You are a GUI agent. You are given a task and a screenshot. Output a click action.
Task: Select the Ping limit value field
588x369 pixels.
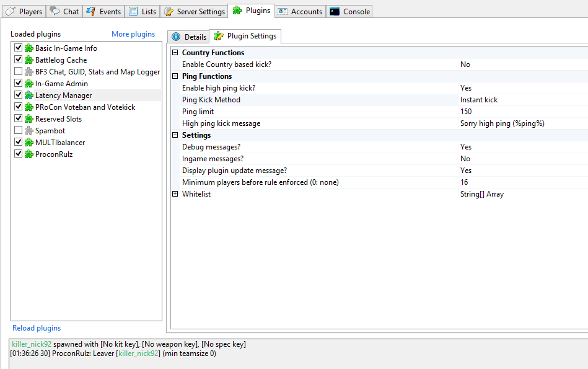pos(520,112)
